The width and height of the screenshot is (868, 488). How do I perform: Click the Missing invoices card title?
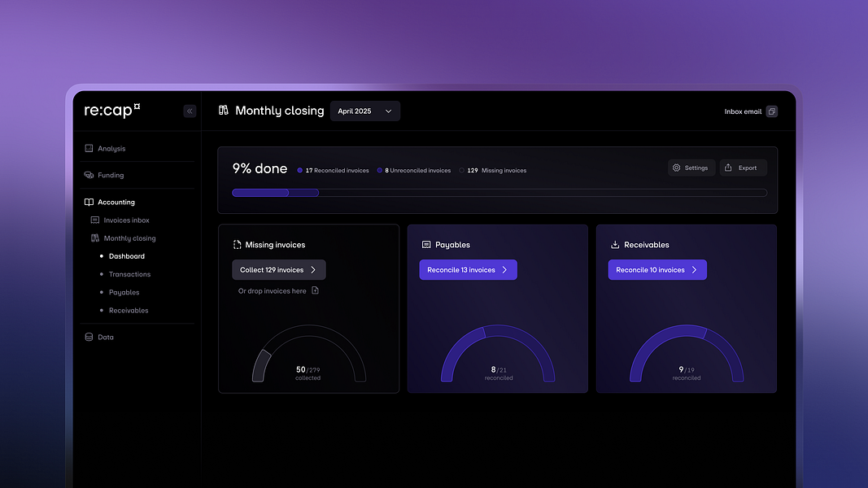tap(275, 245)
